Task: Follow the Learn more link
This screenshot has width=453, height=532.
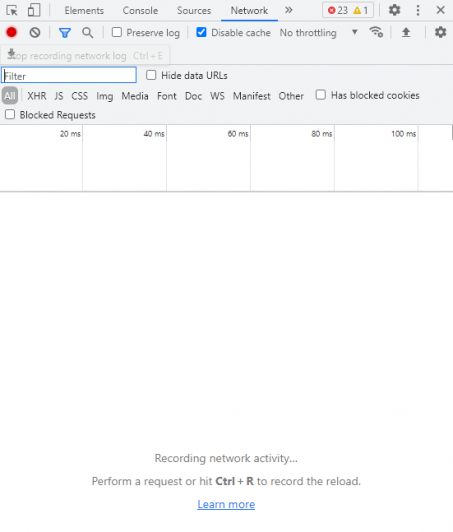Action: coord(226,504)
